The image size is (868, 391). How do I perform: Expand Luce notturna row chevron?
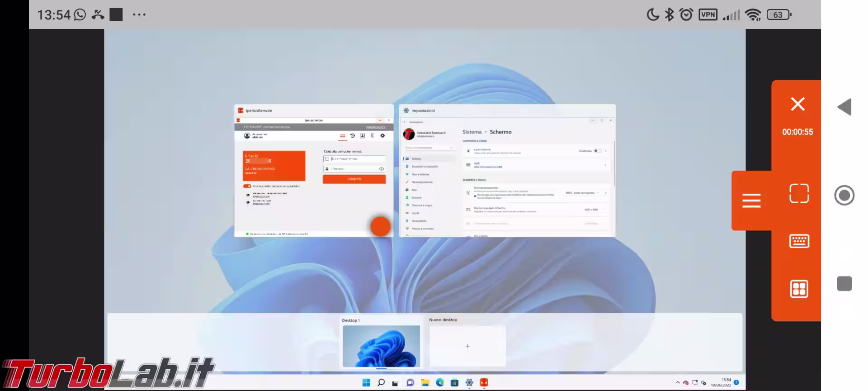(606, 151)
